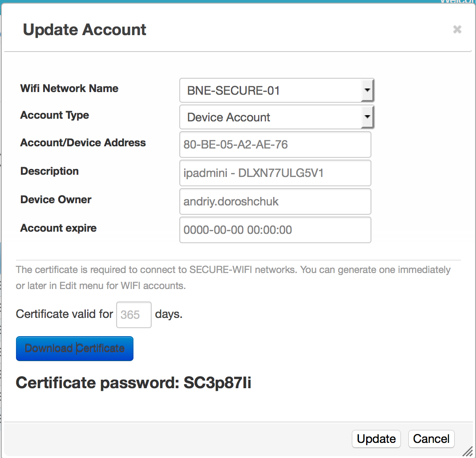Close the Update Account dialog with X

click(457, 29)
